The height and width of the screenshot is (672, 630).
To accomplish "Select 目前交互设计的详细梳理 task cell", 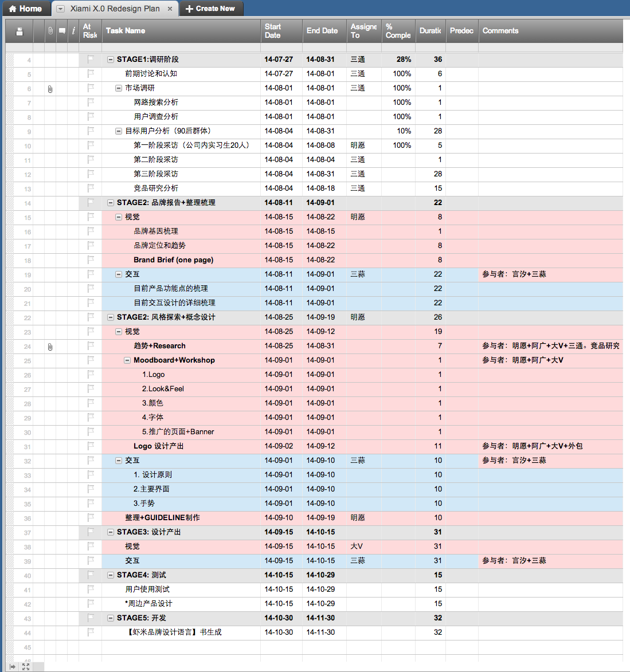I will click(181, 303).
